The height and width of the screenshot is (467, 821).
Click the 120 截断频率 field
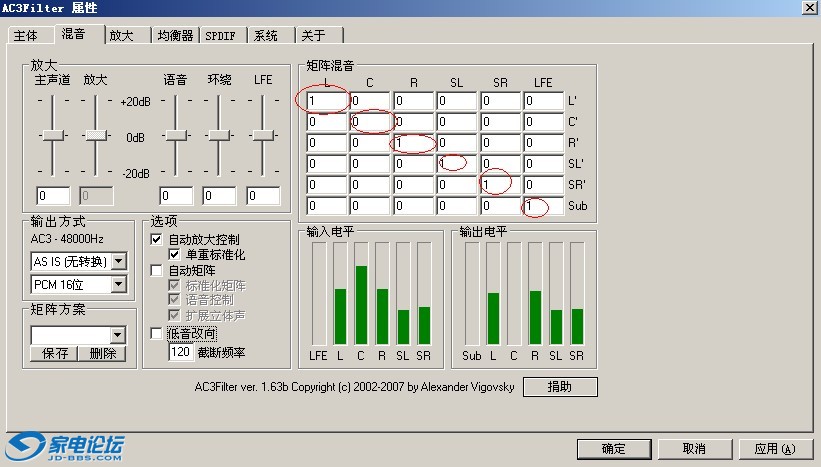181,352
